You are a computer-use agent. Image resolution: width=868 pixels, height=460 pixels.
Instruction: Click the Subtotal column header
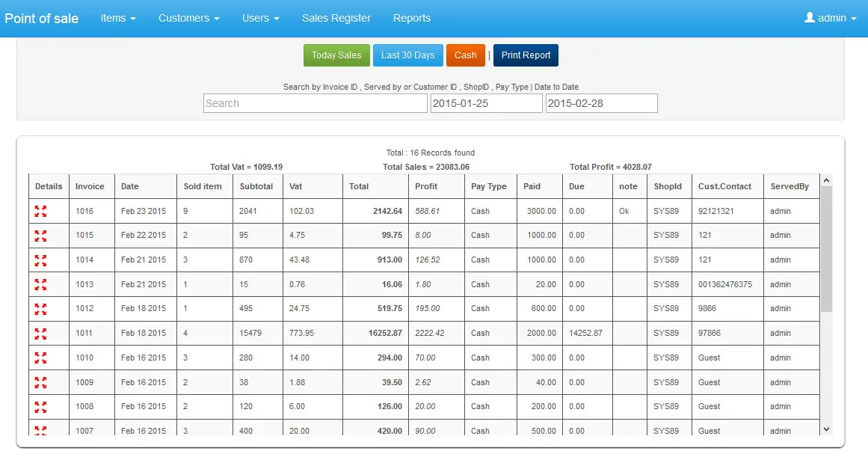click(256, 186)
